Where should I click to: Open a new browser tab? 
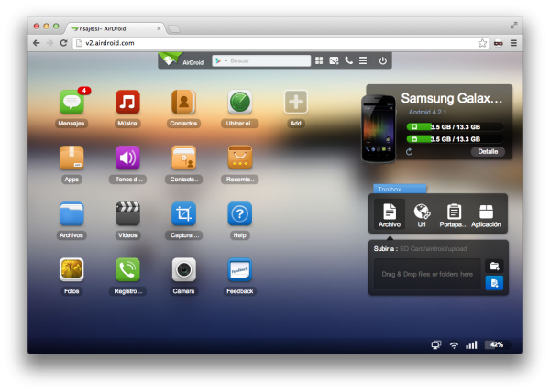(x=173, y=28)
